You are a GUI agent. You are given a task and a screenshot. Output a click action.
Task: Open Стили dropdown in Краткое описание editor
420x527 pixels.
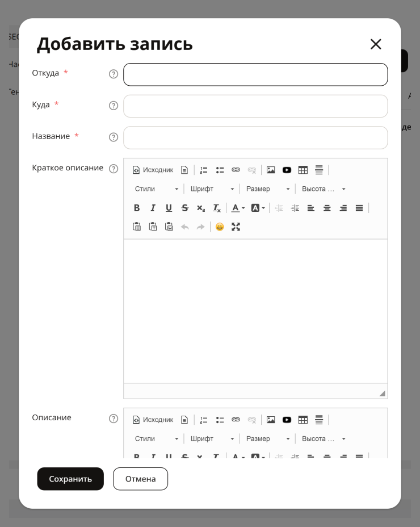tap(157, 189)
